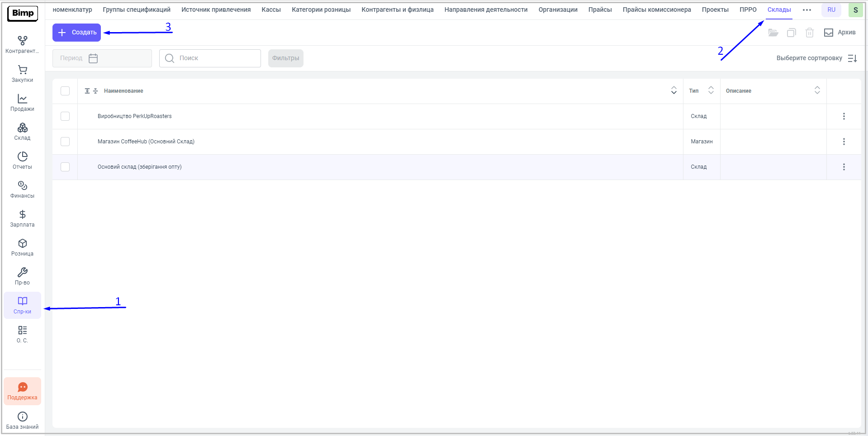Open the Поддержка support chat
Screen dimensions: 868x436
click(x=22, y=391)
